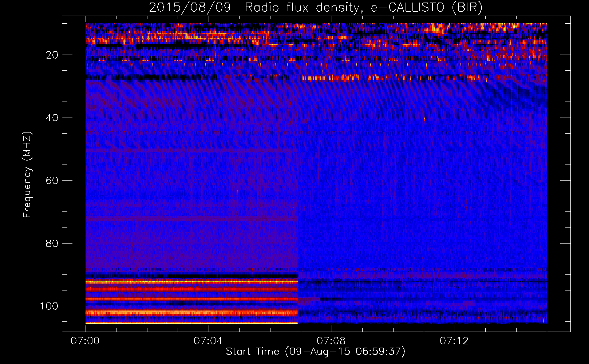
Task: Click the "Frequency (MHZ)" axis label
Action: pyautogui.click(x=27, y=174)
